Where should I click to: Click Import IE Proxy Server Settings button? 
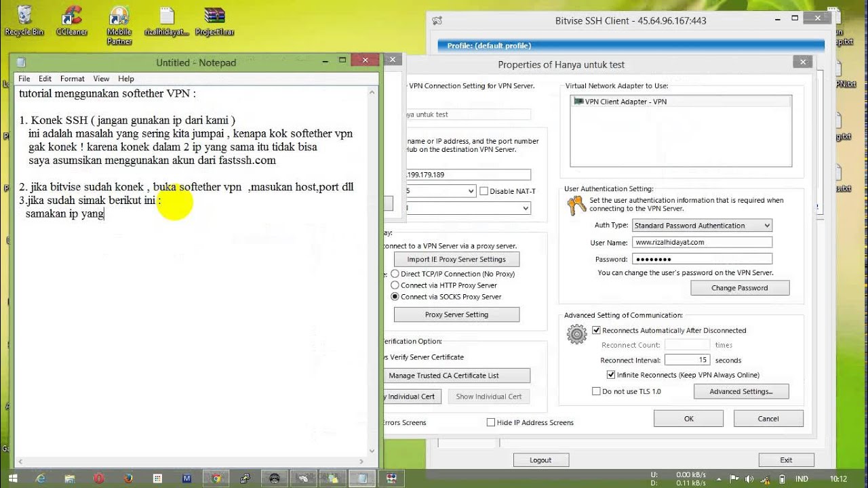(456, 260)
